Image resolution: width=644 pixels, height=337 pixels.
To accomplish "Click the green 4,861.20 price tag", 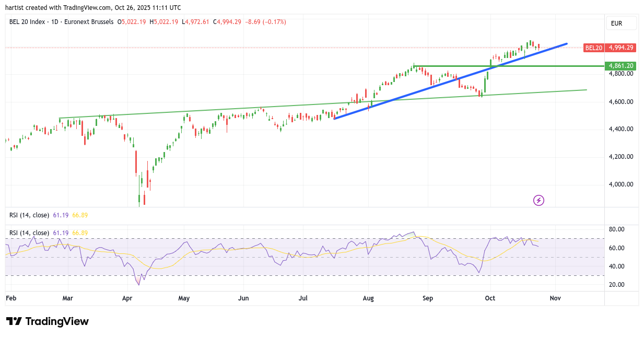I will click(620, 66).
